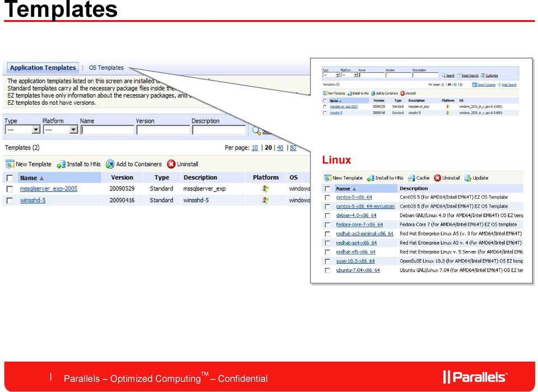Click Customize in the small inset panel
The width and height of the screenshot is (538, 392).
(490, 76)
